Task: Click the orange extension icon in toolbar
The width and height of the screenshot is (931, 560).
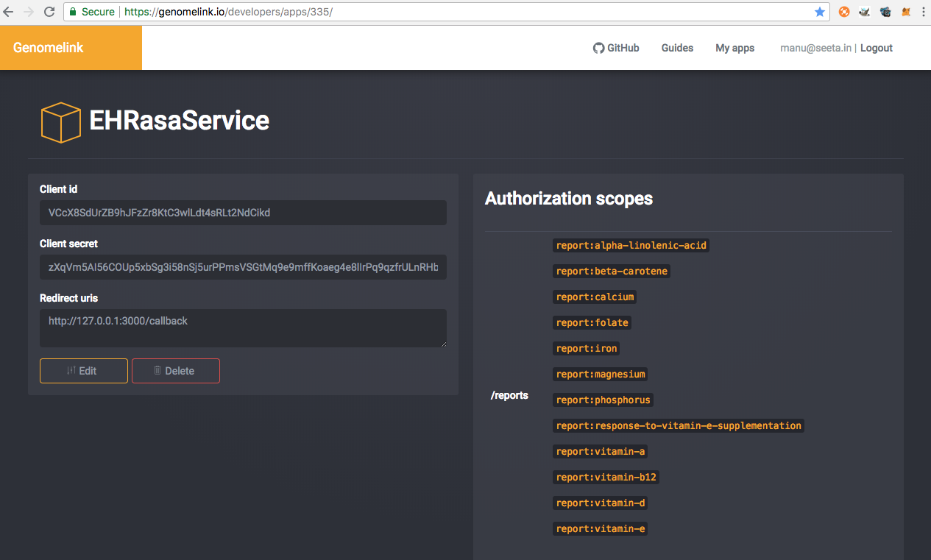Action: [x=844, y=12]
